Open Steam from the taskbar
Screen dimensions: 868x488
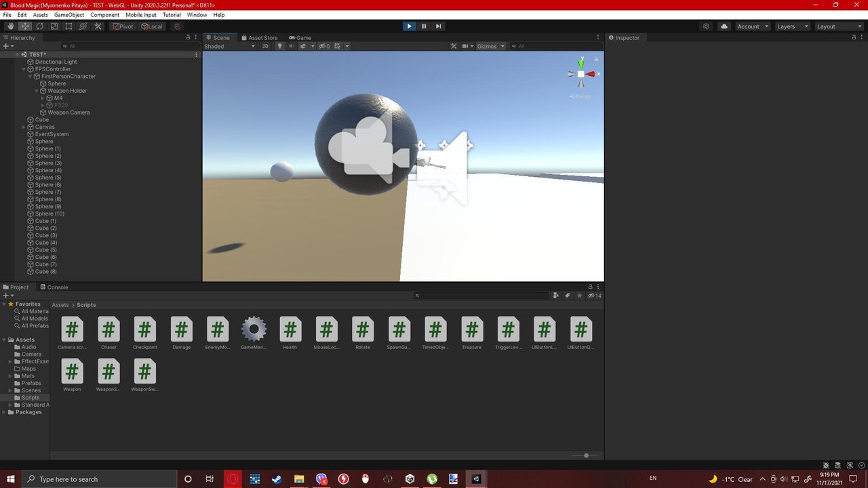pyautogui.click(x=277, y=479)
